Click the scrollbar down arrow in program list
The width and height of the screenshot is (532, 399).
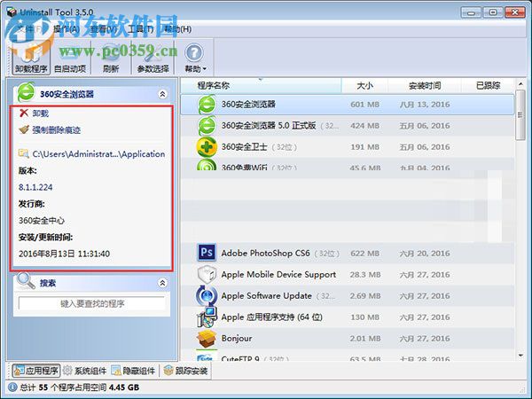point(520,356)
